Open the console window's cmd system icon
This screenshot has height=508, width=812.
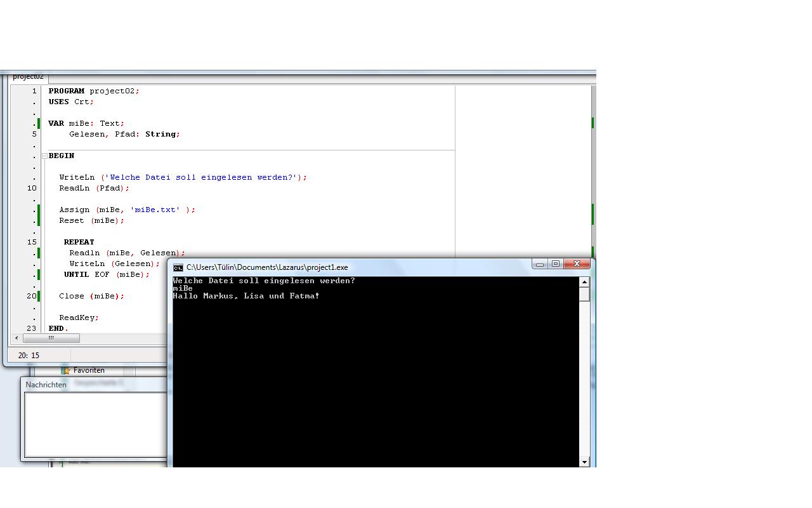pyautogui.click(x=178, y=267)
